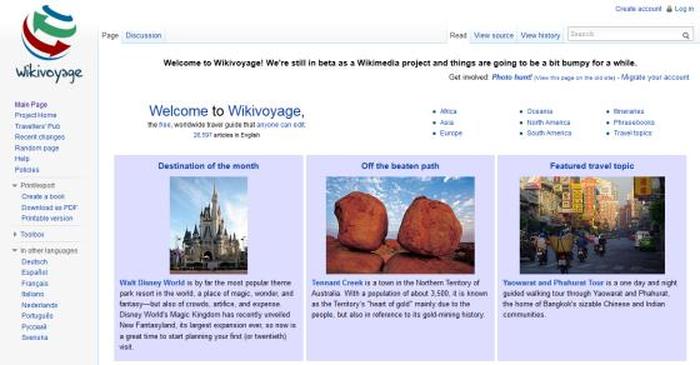
Task: Open the North America region link
Action: (x=548, y=122)
